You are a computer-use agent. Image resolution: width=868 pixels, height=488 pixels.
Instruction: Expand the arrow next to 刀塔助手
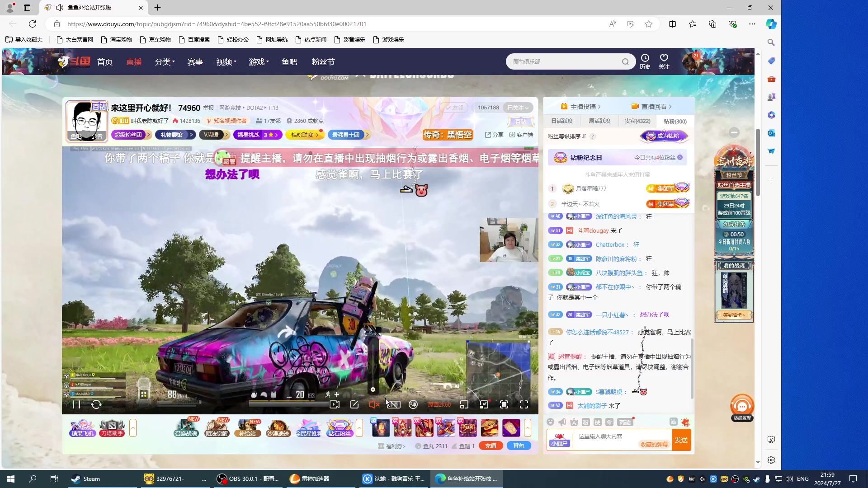point(133,427)
